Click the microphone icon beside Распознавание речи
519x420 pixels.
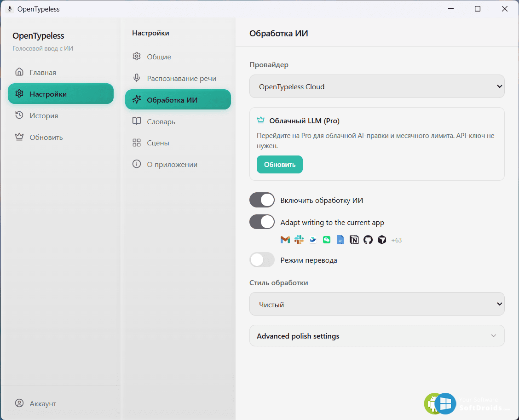pyautogui.click(x=136, y=78)
